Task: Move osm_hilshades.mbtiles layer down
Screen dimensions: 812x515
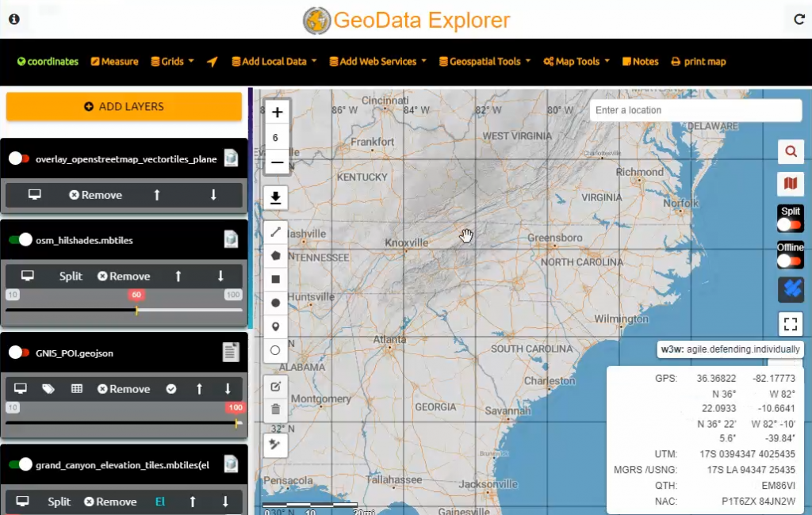Action: 220,276
